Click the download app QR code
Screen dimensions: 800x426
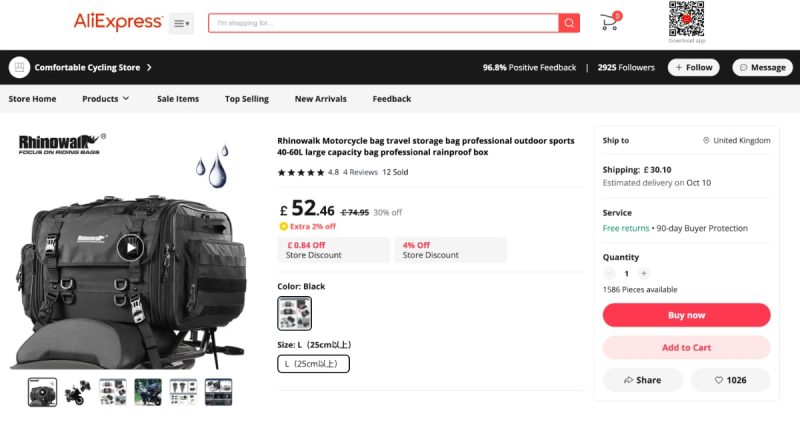click(x=686, y=19)
